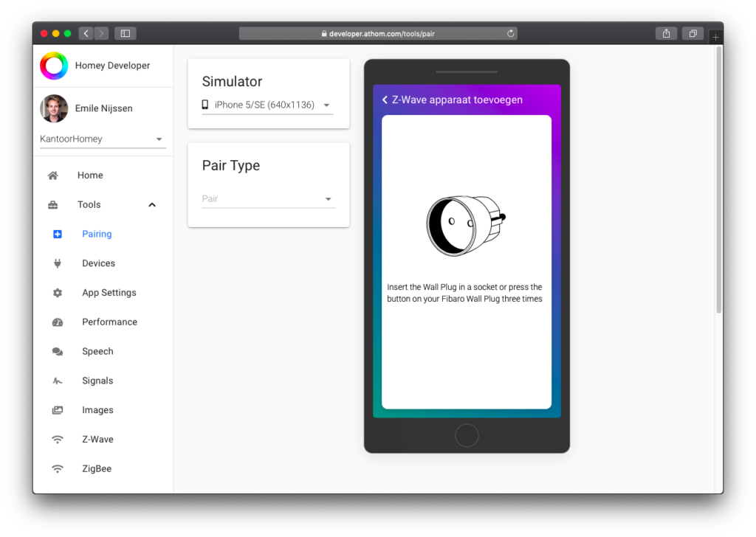Open the Pairing menu item

pyautogui.click(x=97, y=234)
